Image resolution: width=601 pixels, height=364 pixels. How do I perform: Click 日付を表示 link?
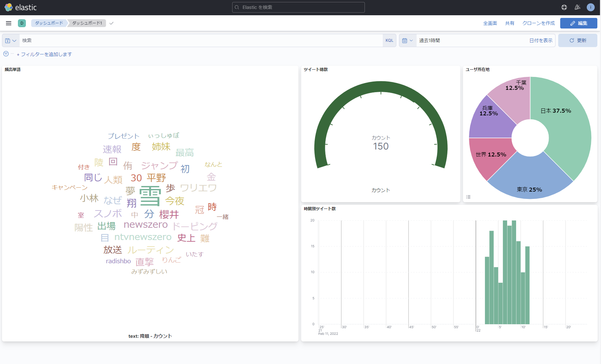tap(541, 40)
